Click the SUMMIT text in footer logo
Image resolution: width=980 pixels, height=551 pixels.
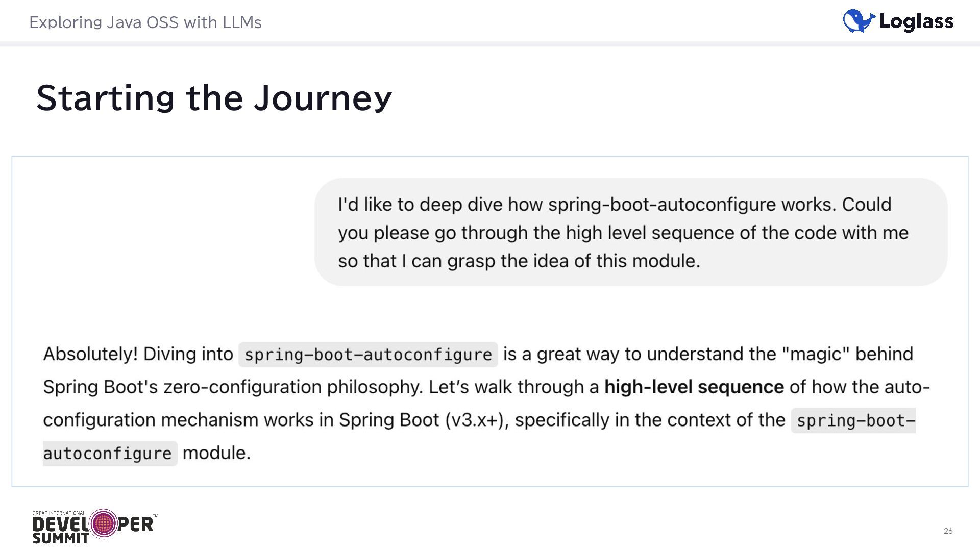point(60,538)
